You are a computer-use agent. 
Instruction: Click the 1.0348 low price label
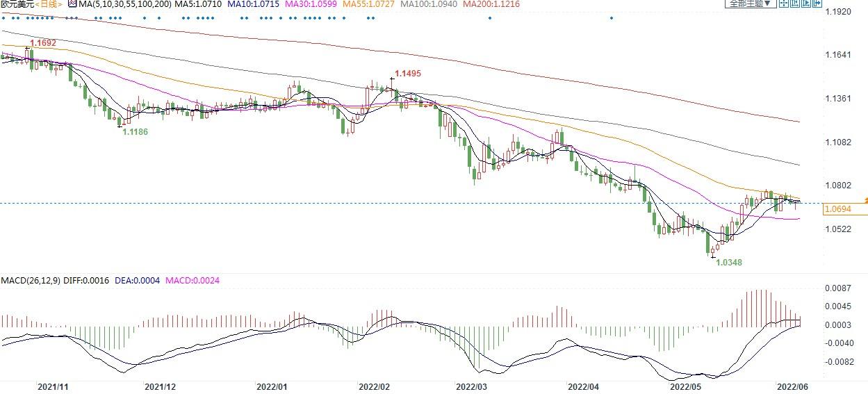pyautogui.click(x=729, y=263)
